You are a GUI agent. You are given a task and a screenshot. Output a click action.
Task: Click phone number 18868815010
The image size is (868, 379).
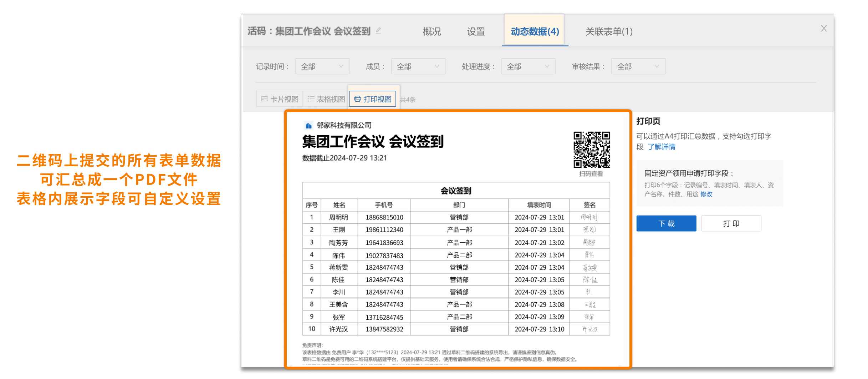pos(384,217)
